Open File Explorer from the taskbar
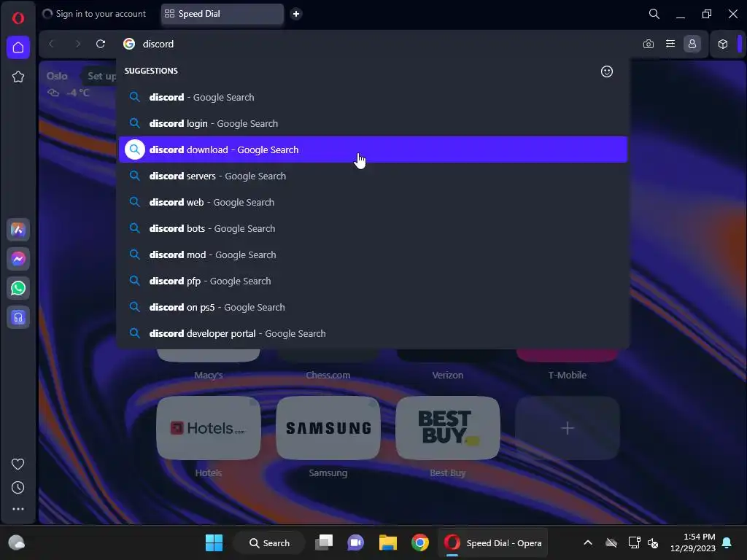The height and width of the screenshot is (560, 747). [388, 542]
